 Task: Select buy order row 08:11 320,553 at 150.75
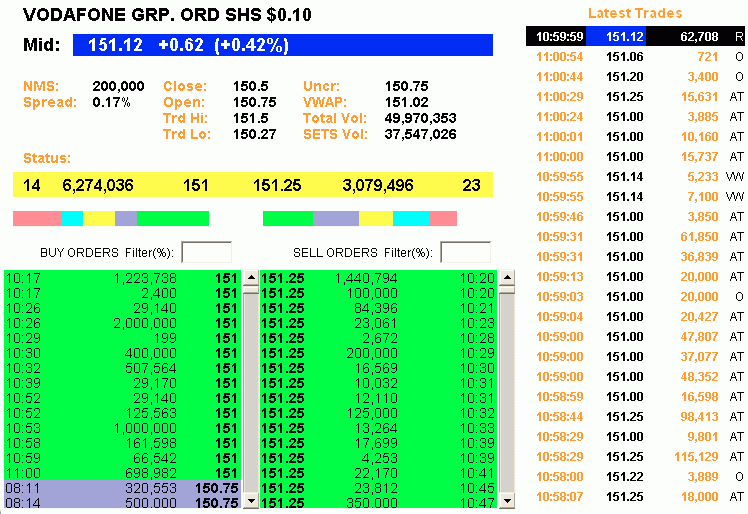click(123, 488)
